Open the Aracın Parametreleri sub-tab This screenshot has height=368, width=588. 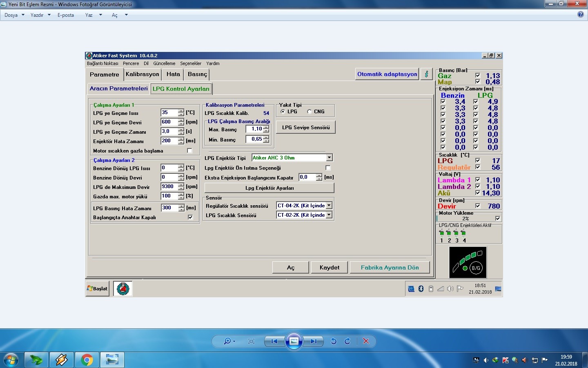click(119, 88)
